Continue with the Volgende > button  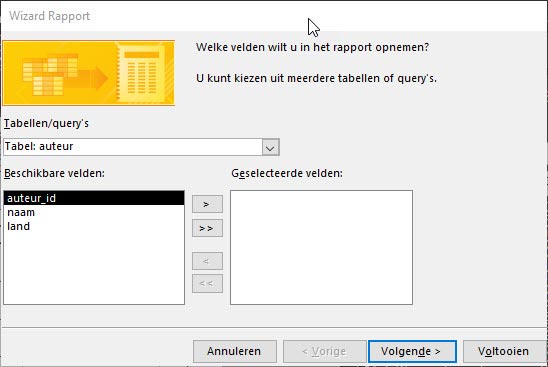tap(412, 351)
